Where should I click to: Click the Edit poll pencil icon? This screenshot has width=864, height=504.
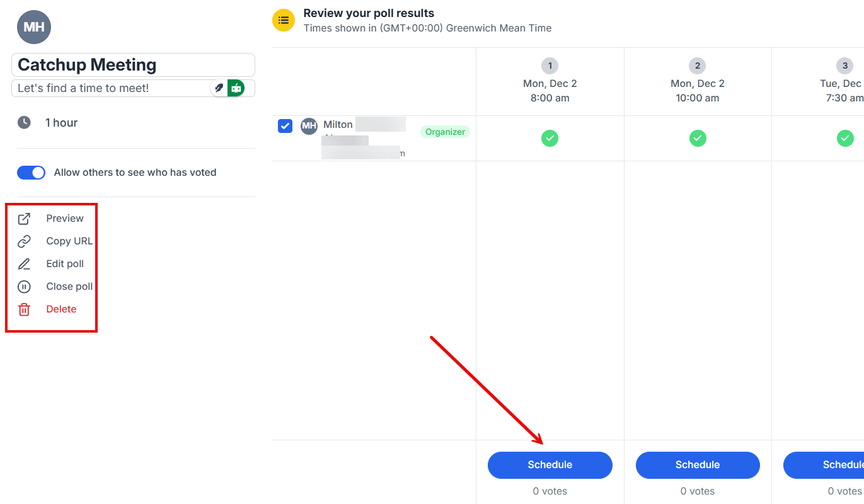tap(24, 264)
